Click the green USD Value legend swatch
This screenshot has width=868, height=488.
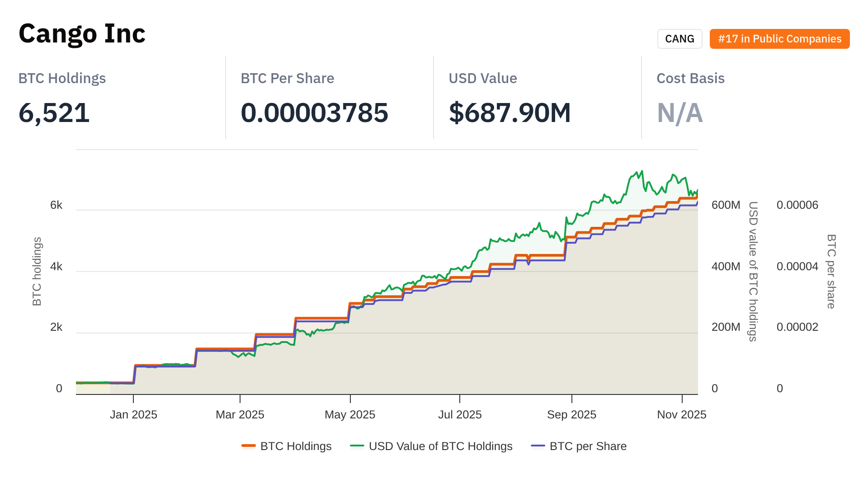pyautogui.click(x=357, y=446)
